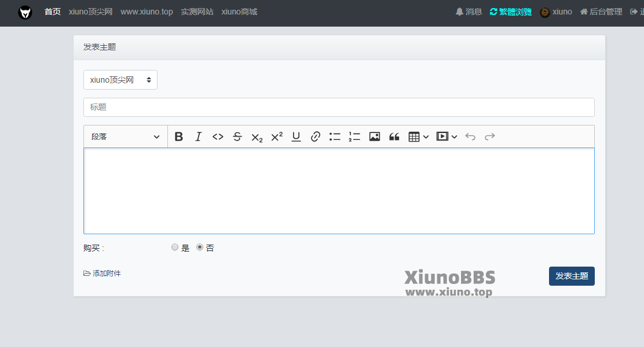Toggle bold formatting in the editor
644x347 pixels.
pos(178,136)
